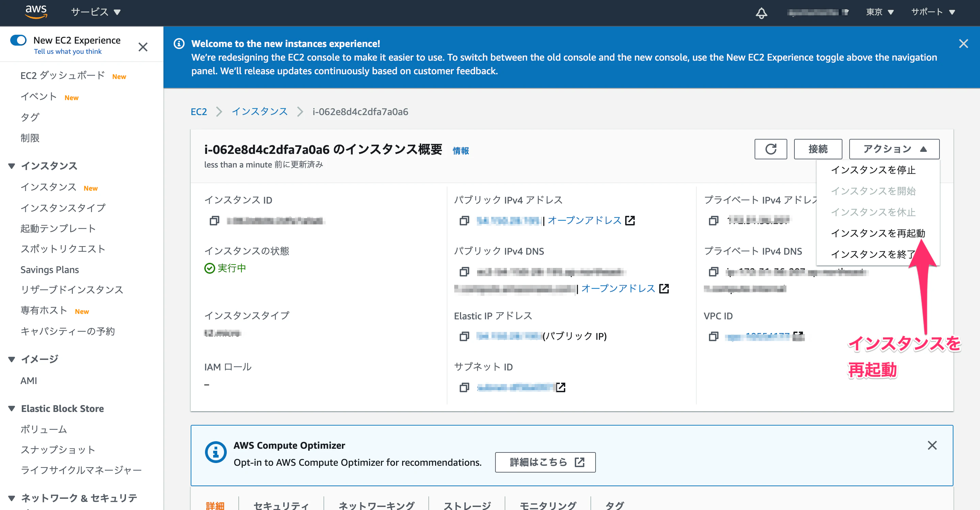Collapse the インスタンス sidebar section
This screenshot has height=510, width=980.
[12, 166]
